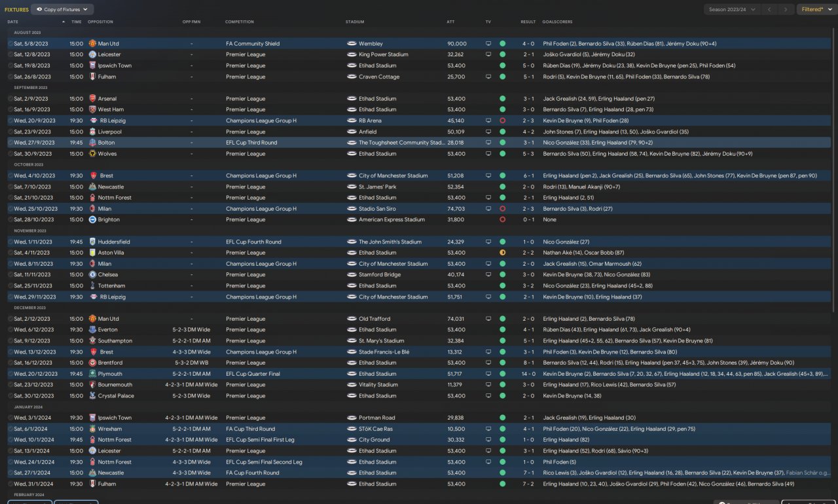838x504 pixels.
Task: Click the stadium icon beside Stamford Bridge
Action: pos(352,275)
